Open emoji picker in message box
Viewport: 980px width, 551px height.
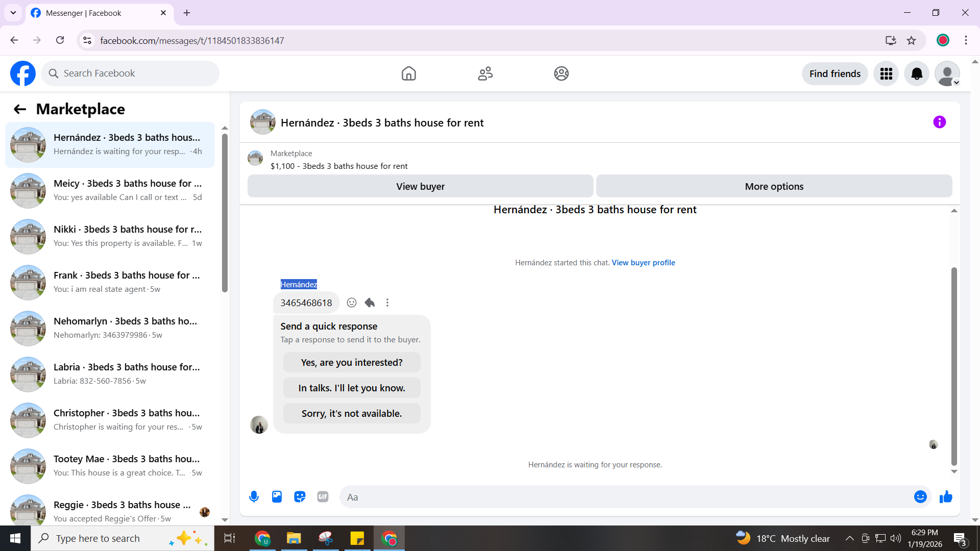pos(920,497)
